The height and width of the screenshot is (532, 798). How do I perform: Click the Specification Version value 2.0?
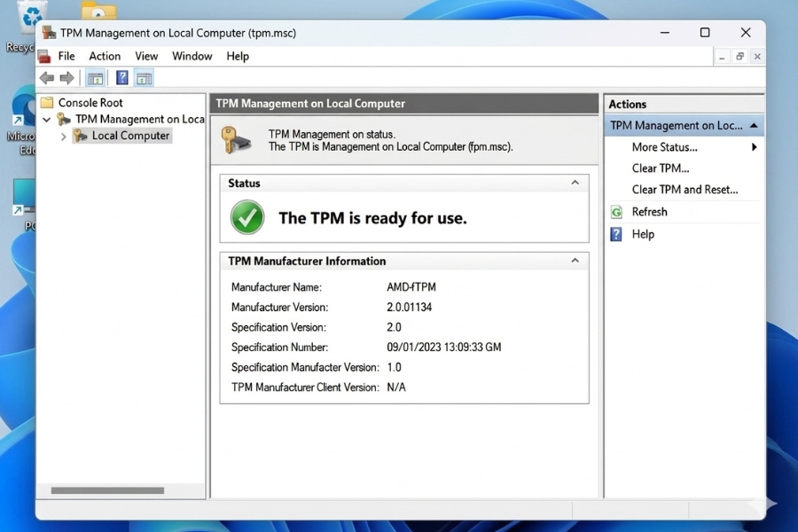[394, 327]
